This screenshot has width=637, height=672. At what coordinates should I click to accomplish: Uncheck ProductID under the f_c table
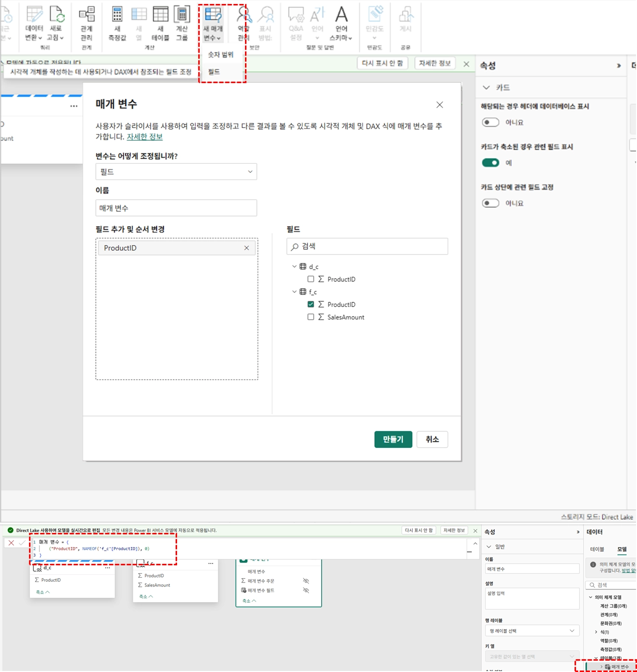click(x=311, y=304)
